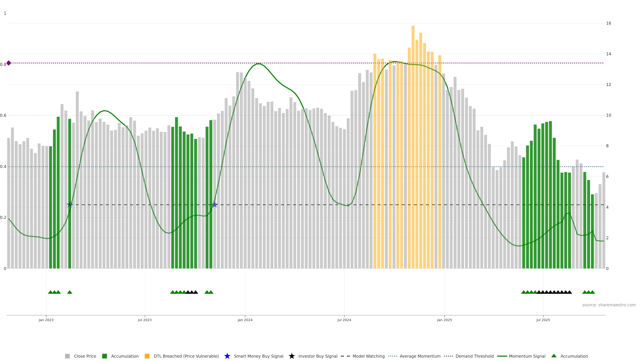Click the orange DTL Breached legend swatch
644x362 pixels.
tap(147, 356)
